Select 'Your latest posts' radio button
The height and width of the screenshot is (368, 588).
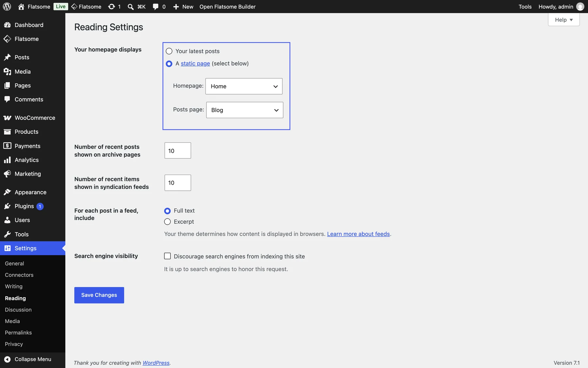click(x=169, y=51)
